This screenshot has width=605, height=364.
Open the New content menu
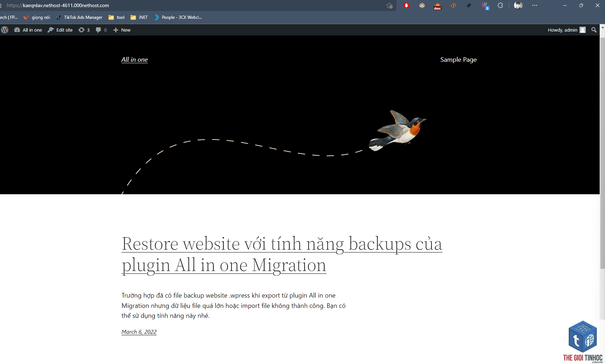coord(122,30)
